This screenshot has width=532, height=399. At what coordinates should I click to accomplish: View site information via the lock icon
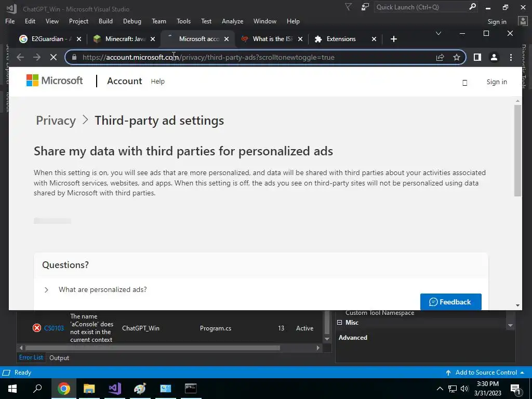click(74, 57)
